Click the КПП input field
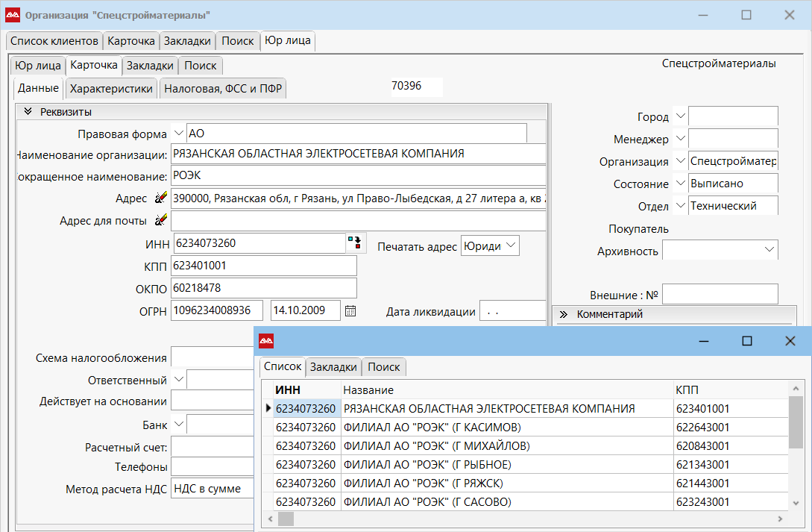This screenshot has width=812, height=532. 264,266
